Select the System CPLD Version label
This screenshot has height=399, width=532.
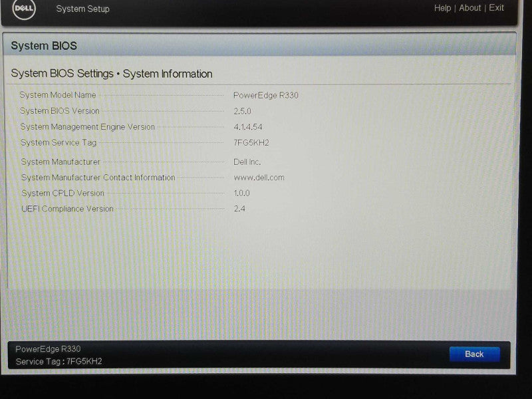pyautogui.click(x=63, y=193)
